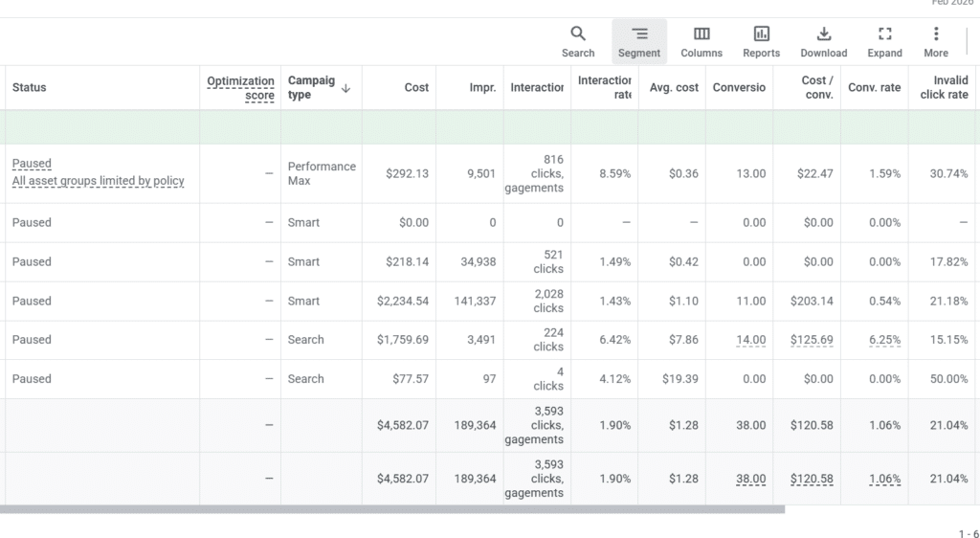
Task: Click the $19.39 average cost cell
Action: click(680, 379)
